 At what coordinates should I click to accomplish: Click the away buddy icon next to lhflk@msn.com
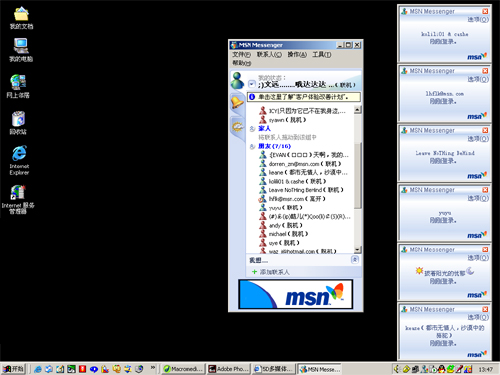pyautogui.click(x=263, y=199)
